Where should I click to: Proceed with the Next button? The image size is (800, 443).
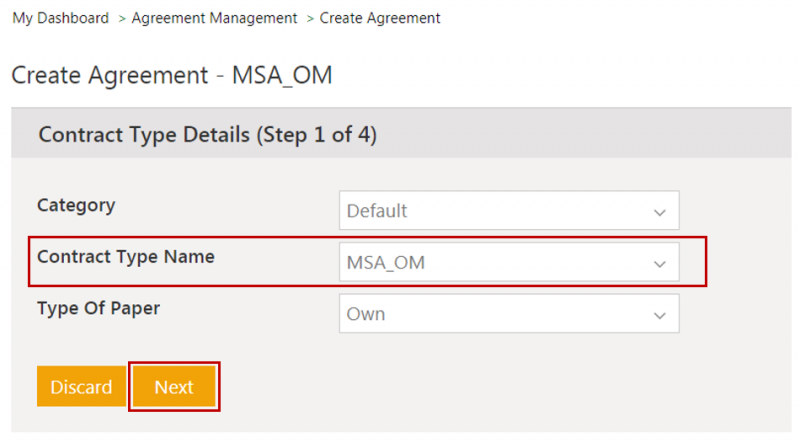coord(174,387)
